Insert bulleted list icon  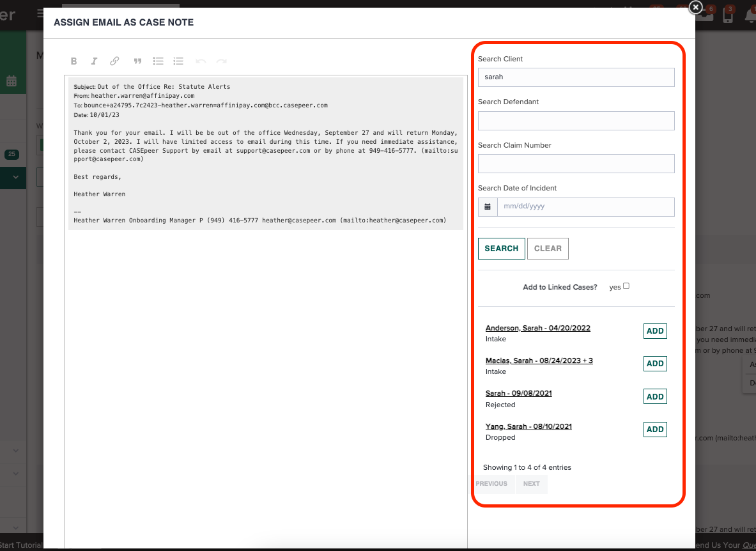click(158, 61)
